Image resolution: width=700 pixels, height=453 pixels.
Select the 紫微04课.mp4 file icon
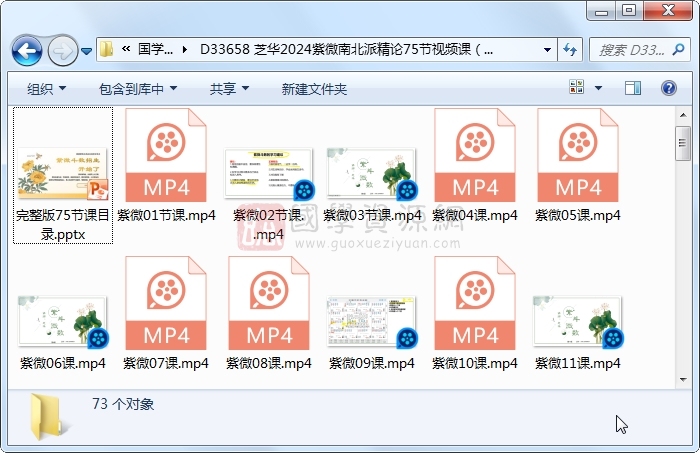pyautogui.click(x=475, y=155)
